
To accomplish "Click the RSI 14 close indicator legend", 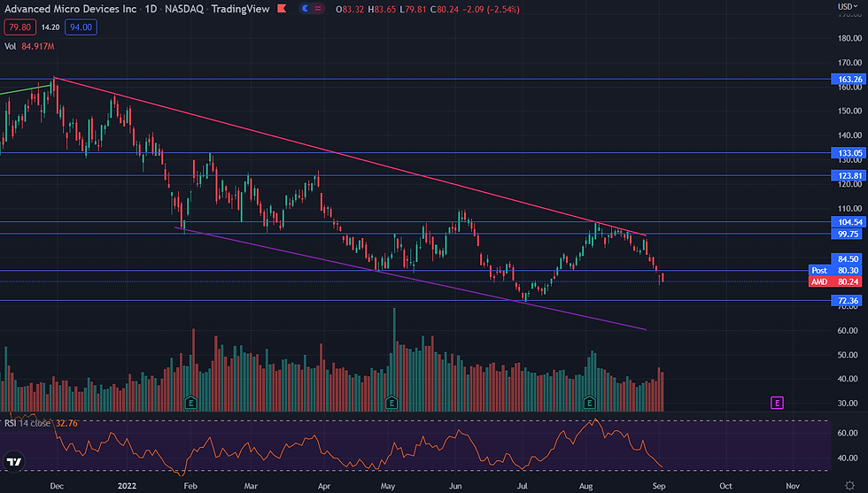I will tap(41, 423).
